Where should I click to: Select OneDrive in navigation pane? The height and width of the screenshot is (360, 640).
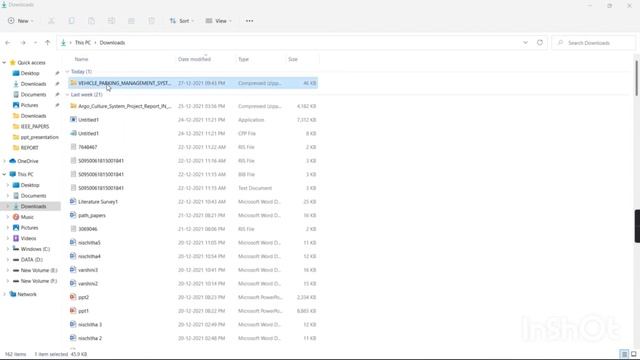click(28, 161)
